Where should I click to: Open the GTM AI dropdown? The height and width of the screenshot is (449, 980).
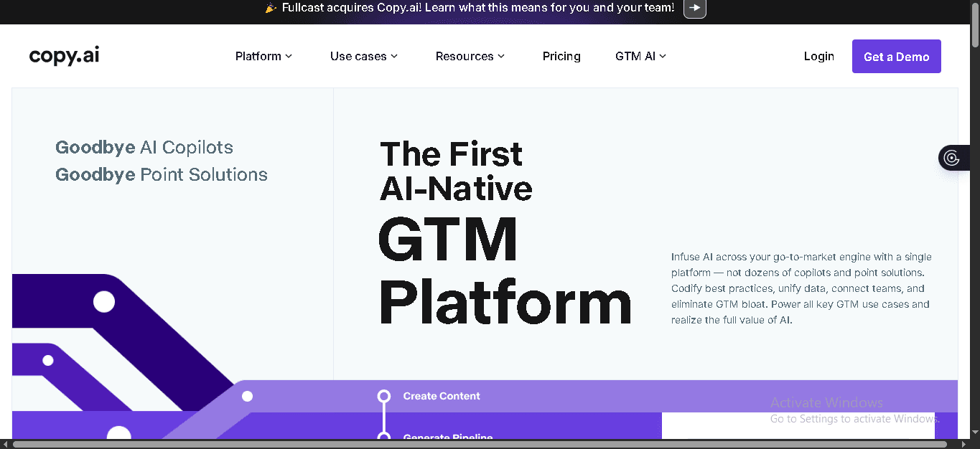click(640, 56)
